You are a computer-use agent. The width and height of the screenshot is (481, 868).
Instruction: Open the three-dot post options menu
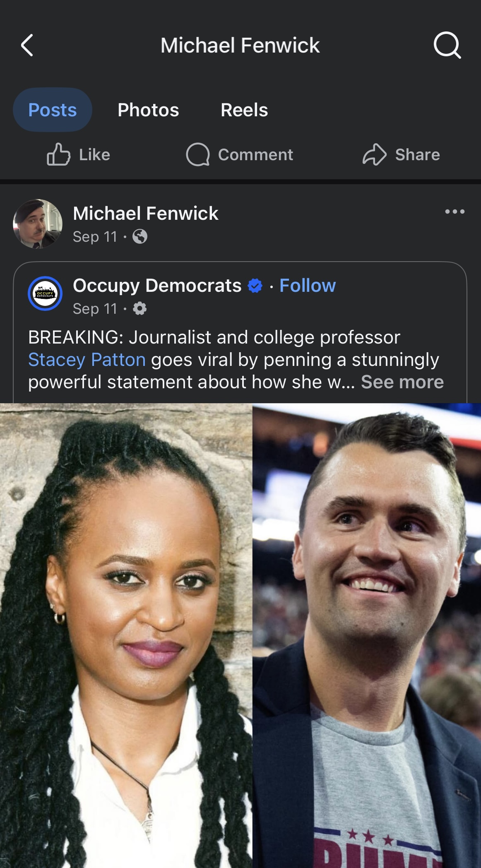click(455, 212)
